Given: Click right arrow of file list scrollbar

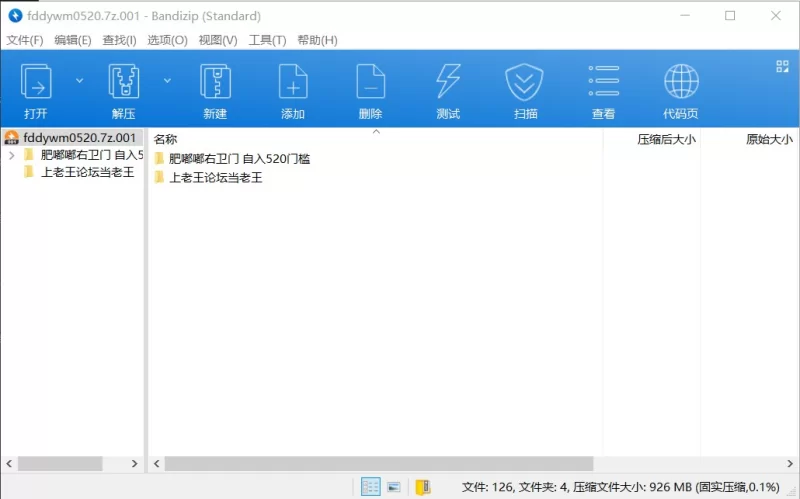Looking at the screenshot, I should [x=790, y=463].
